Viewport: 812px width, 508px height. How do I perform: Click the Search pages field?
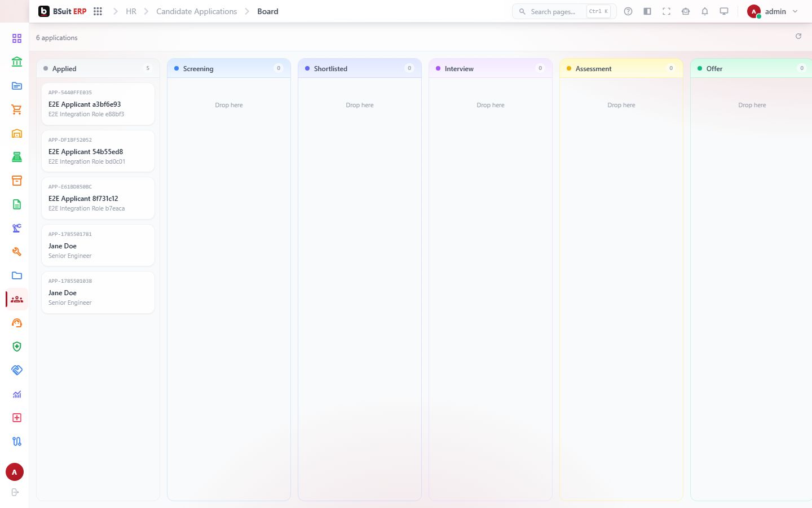pos(564,11)
